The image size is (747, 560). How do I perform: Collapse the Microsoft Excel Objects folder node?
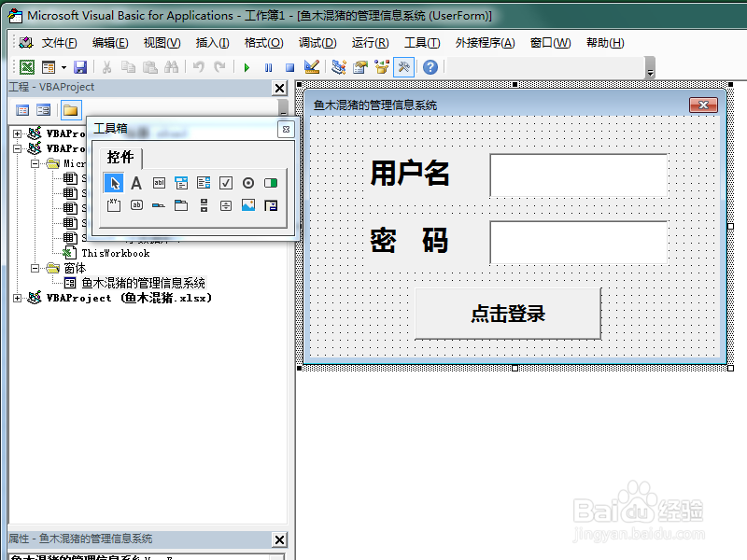click(35, 164)
